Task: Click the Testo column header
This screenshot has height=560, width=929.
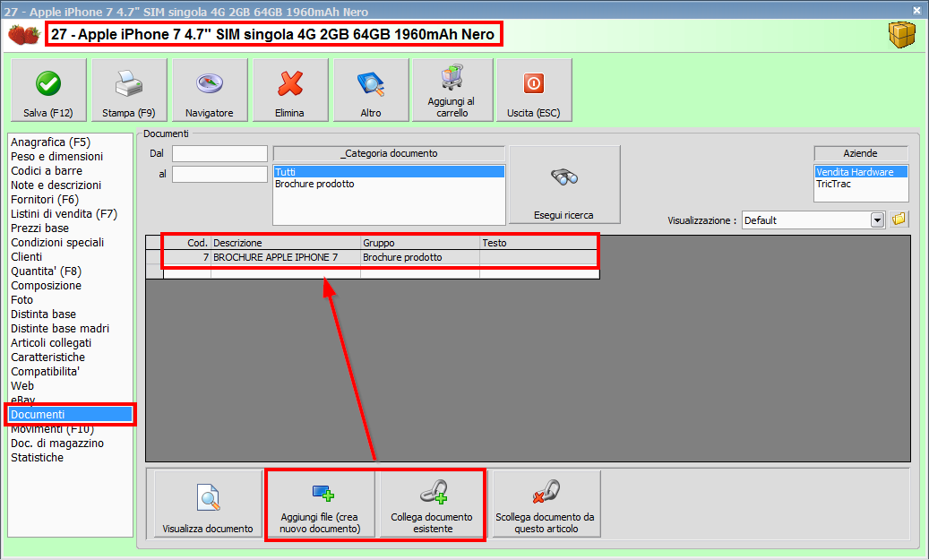Action: (539, 243)
